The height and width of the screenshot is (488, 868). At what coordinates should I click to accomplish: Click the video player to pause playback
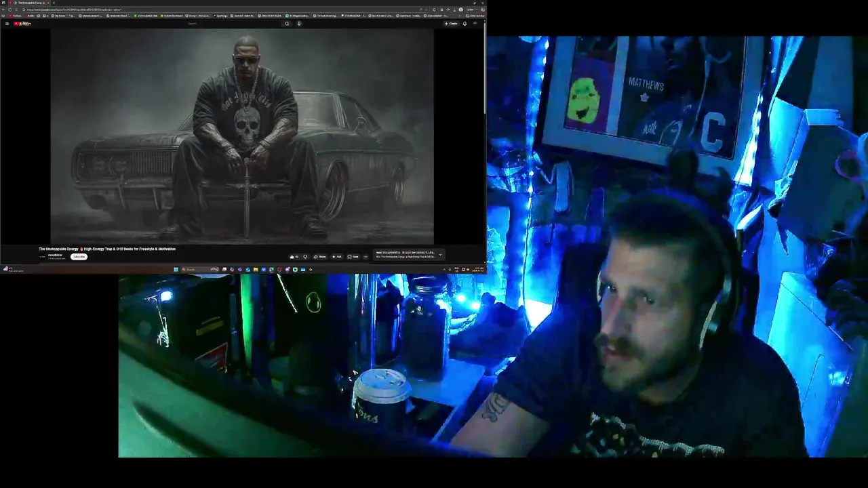click(242, 136)
